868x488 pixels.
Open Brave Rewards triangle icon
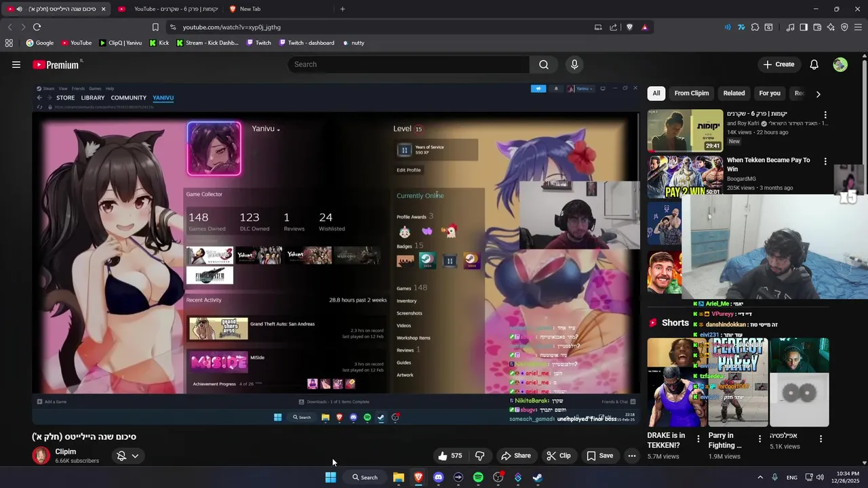644,27
